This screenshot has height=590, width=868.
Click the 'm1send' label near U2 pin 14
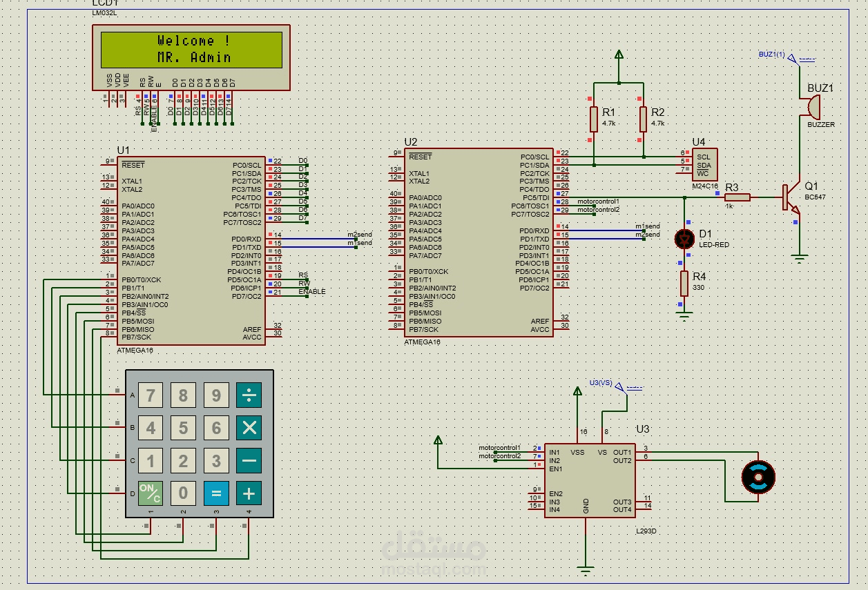click(648, 226)
